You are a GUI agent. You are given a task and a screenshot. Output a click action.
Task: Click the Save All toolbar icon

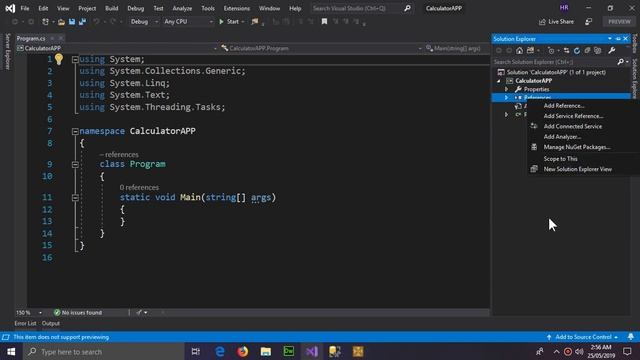[x=82, y=22]
